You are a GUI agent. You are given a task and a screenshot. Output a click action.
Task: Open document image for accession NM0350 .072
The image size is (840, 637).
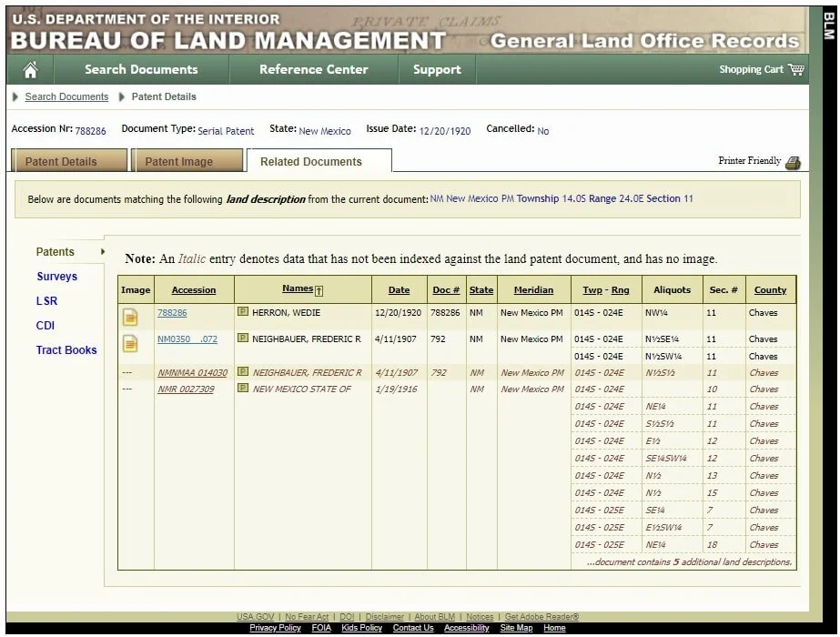click(x=130, y=343)
